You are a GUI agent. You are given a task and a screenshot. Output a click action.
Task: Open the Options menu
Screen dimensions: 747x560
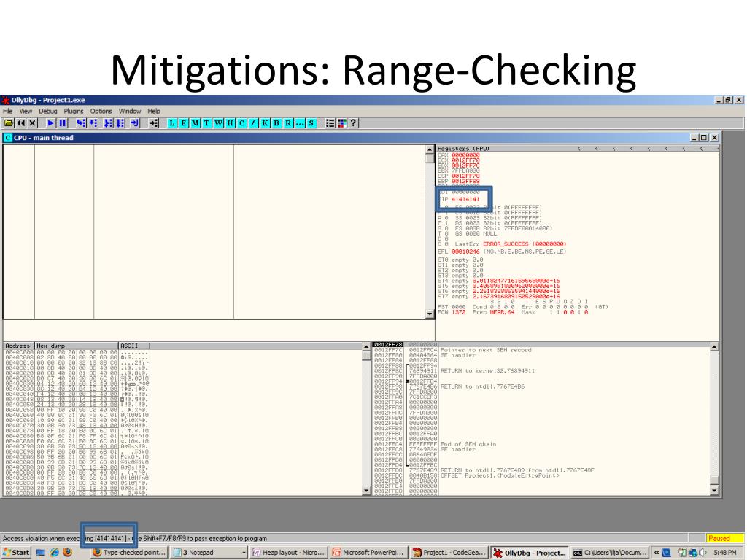pos(101,111)
